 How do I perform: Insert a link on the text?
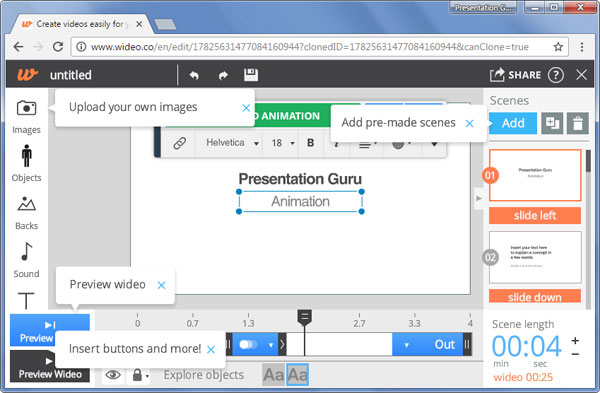pyautogui.click(x=179, y=143)
